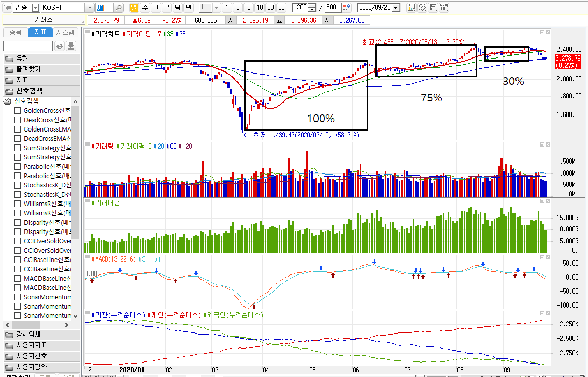Expand the 즐겨찾기 folder section
The height and width of the screenshot is (377, 588).
pos(41,69)
